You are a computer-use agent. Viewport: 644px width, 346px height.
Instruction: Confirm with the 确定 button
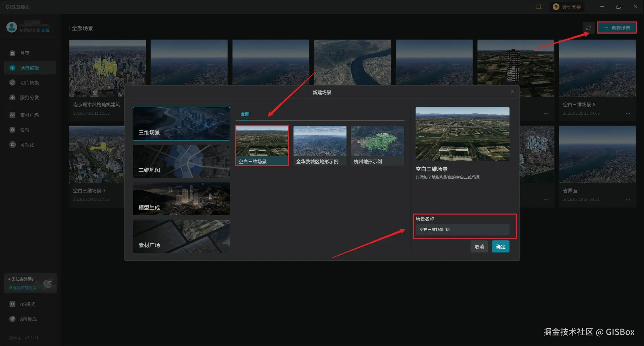[500, 246]
